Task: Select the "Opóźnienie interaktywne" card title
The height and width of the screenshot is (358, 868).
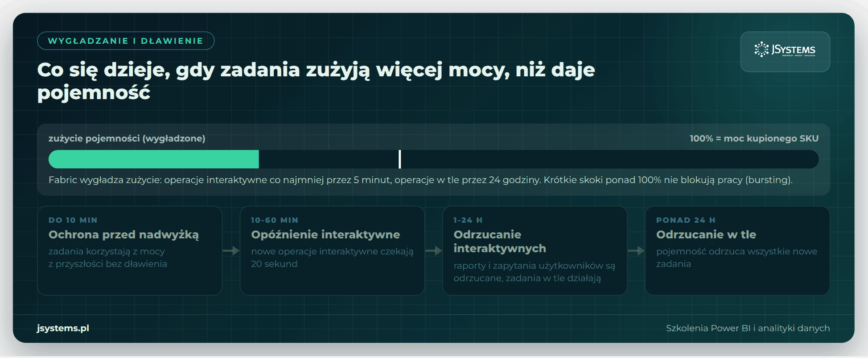Action: tap(325, 235)
